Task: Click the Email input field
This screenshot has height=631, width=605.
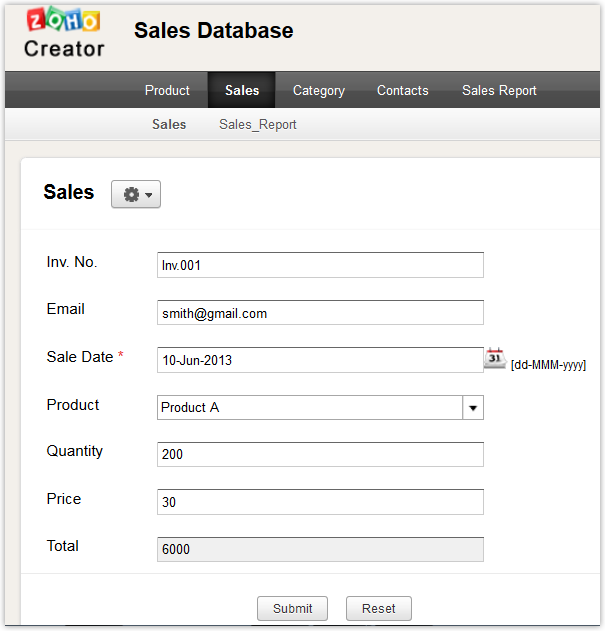Action: point(320,313)
